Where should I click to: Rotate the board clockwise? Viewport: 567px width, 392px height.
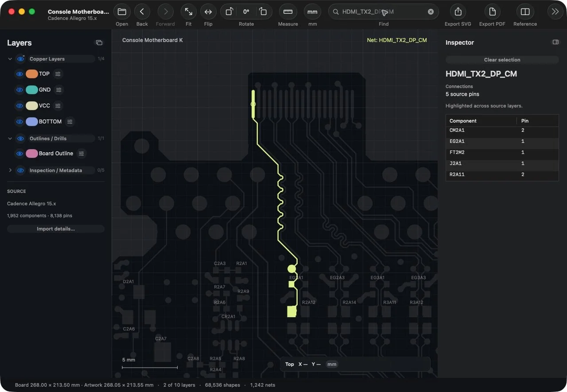pos(263,12)
